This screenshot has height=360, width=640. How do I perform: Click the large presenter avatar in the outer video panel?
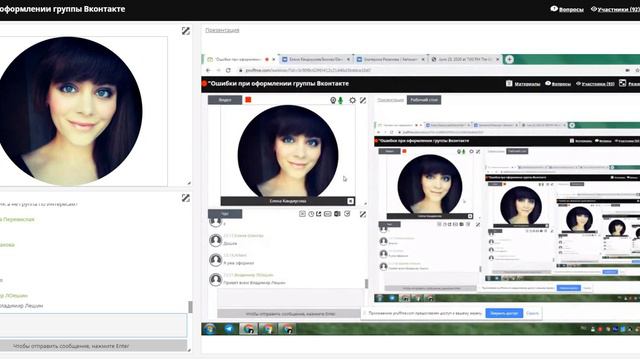[70, 111]
